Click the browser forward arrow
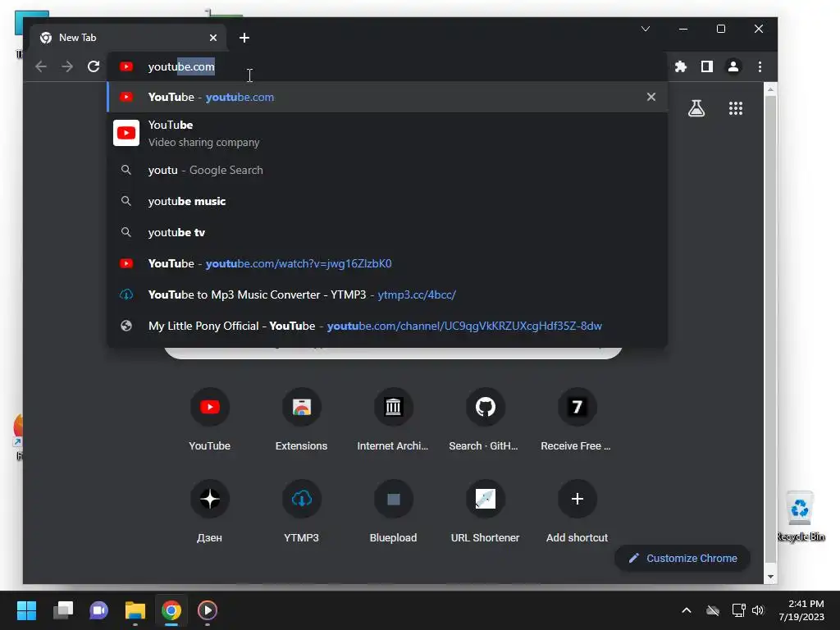Viewport: 840px width, 630px height. 67,66
